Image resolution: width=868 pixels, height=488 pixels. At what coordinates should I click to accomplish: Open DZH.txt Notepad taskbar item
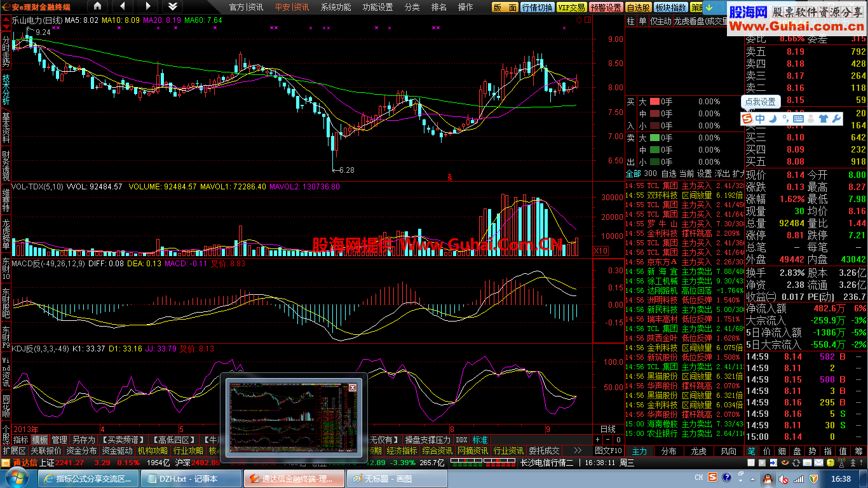(193, 479)
